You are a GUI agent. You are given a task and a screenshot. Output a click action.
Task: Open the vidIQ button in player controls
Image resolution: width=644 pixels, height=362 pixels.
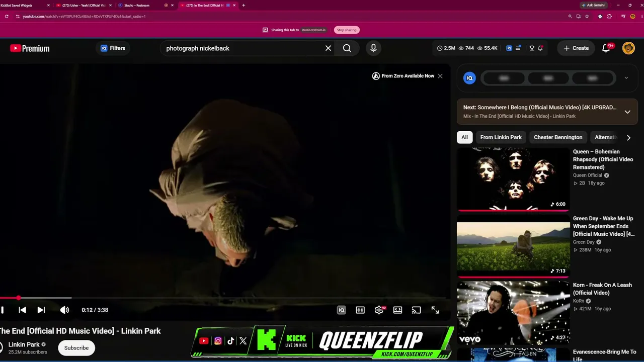[x=341, y=310]
